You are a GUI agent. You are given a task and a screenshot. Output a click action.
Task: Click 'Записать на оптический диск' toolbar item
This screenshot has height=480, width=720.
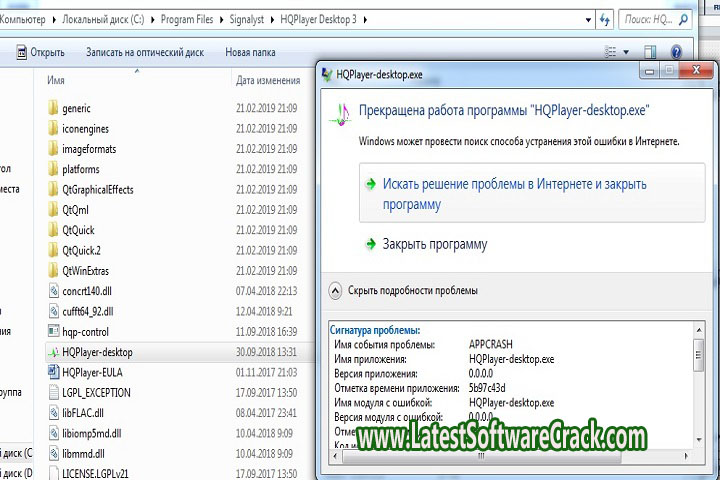coord(145,52)
